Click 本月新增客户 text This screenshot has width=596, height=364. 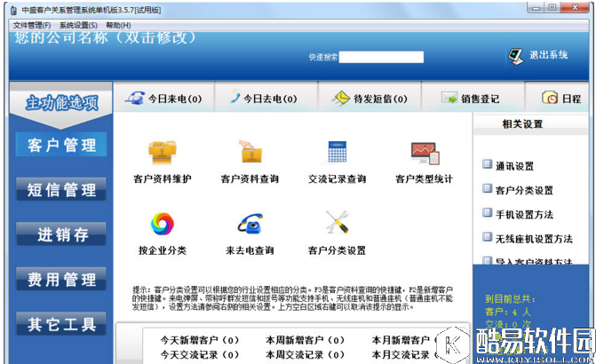coord(401,340)
